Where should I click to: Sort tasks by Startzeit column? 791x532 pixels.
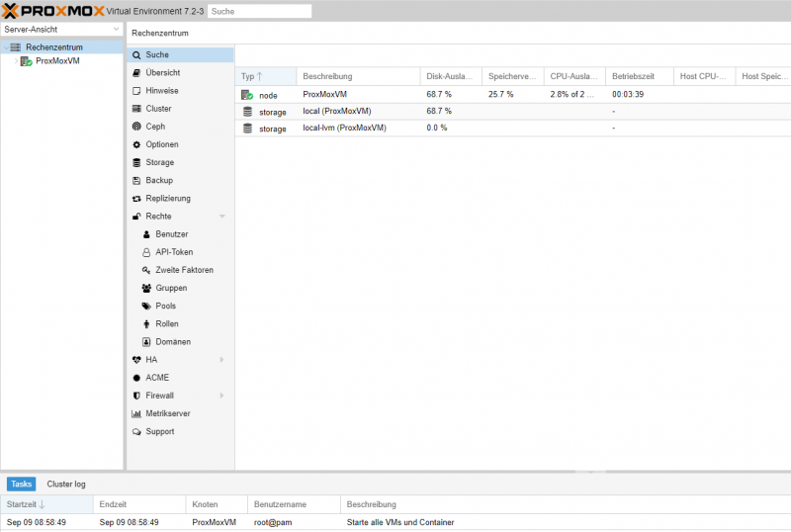tap(46, 504)
